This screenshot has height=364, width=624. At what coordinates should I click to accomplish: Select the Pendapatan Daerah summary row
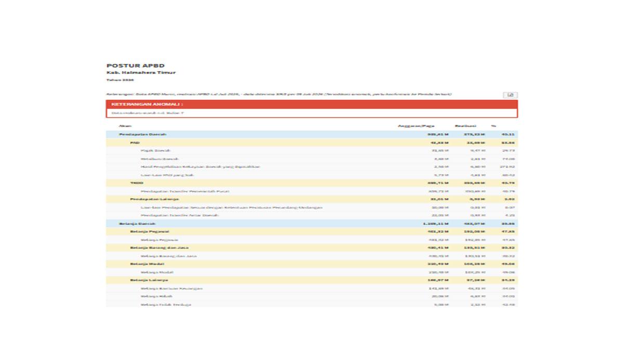(311, 134)
